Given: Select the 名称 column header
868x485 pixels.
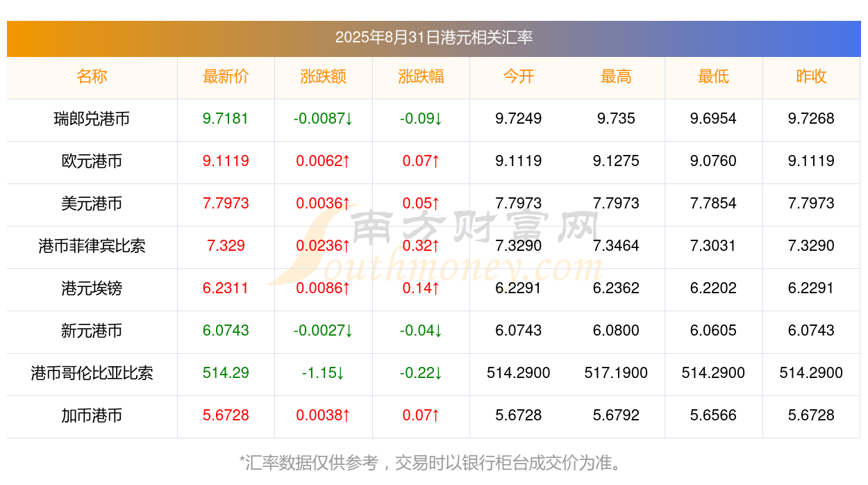Looking at the screenshot, I should click(92, 76).
